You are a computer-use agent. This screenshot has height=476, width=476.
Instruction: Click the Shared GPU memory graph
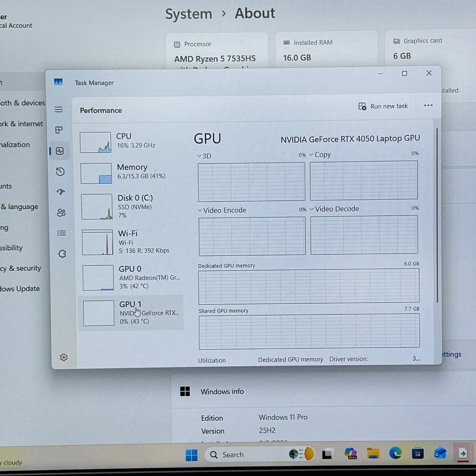point(309,332)
